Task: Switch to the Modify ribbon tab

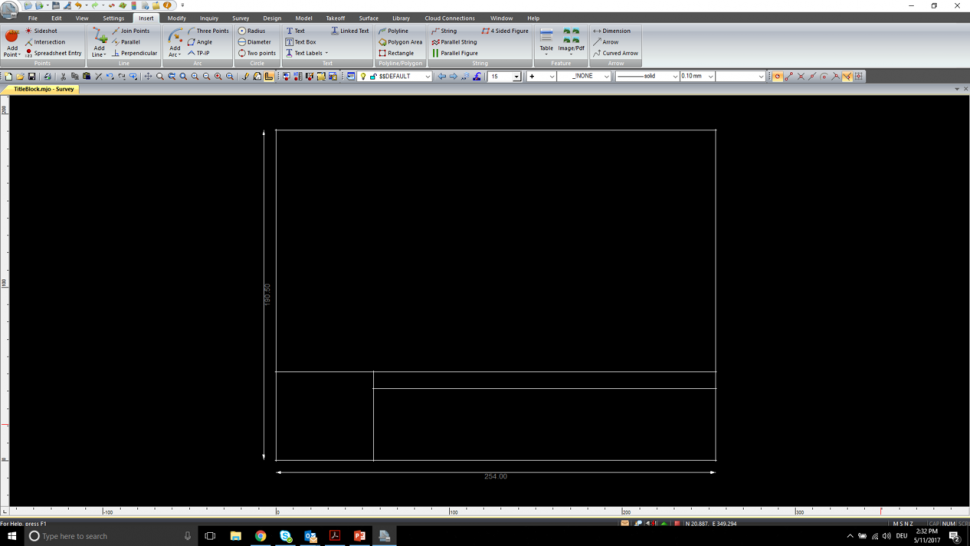Action: click(176, 18)
